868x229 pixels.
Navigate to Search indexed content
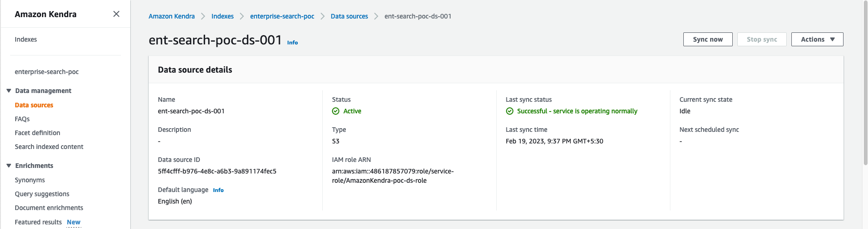click(49, 147)
